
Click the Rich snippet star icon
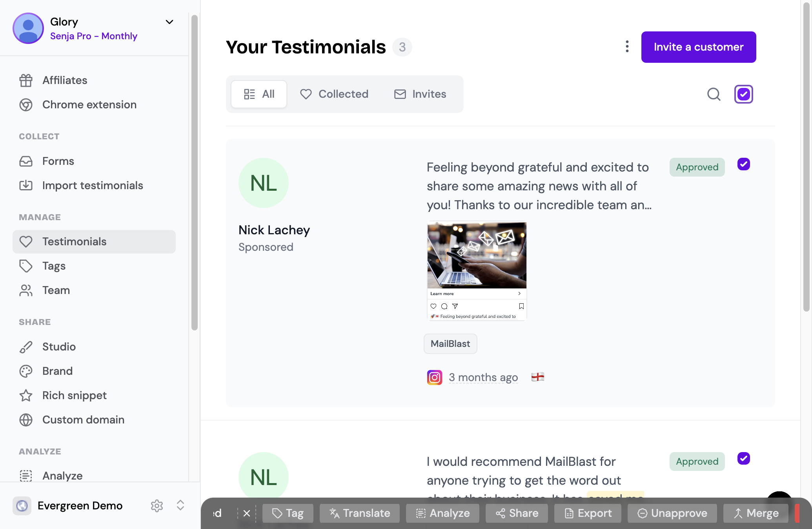26,396
